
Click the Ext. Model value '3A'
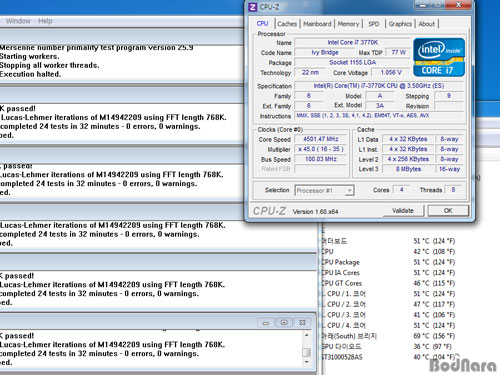point(380,106)
